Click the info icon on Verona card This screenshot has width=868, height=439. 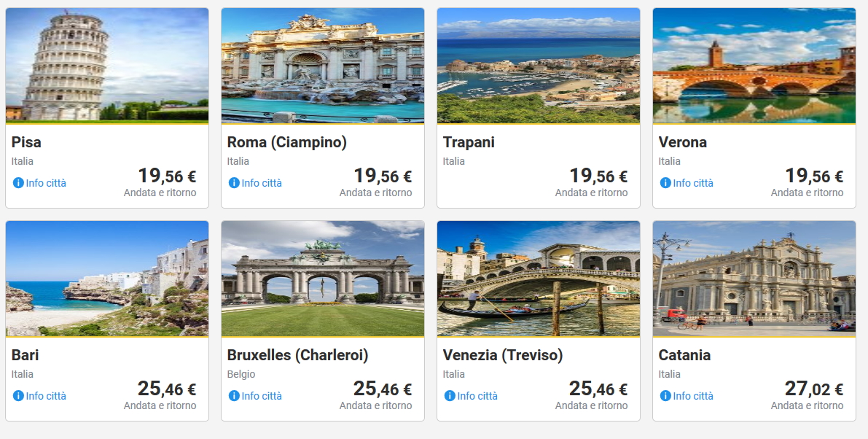pyautogui.click(x=665, y=183)
